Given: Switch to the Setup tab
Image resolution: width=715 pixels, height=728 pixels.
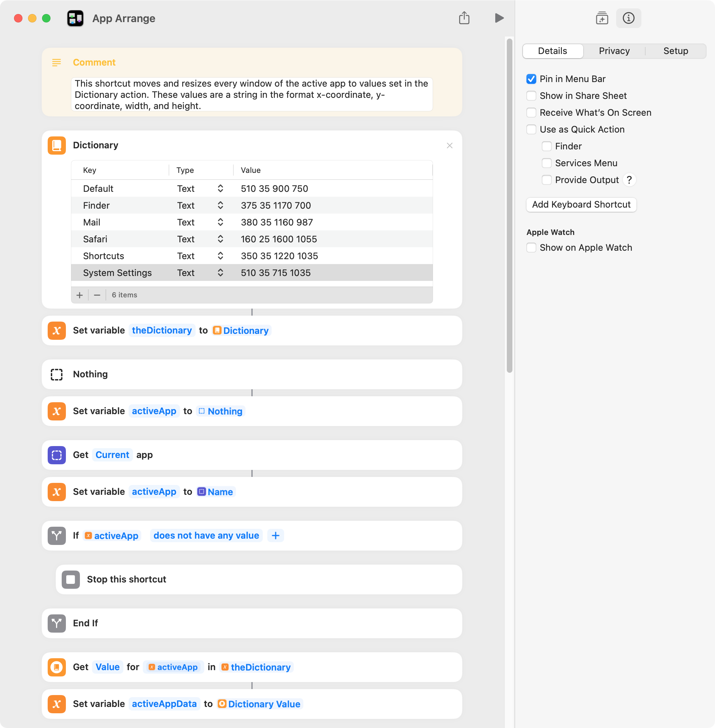Looking at the screenshot, I should [x=676, y=51].
